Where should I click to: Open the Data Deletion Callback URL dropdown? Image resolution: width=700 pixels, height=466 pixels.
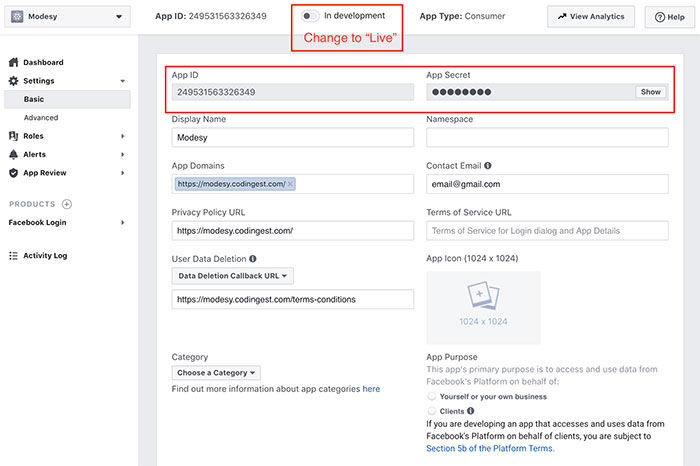(232, 275)
